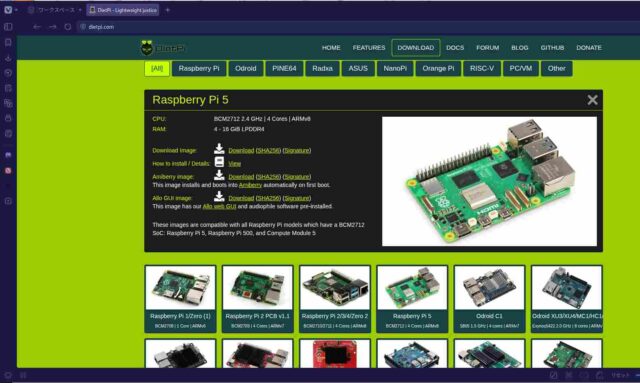Filter devices by Raspberry Pi

tap(199, 69)
